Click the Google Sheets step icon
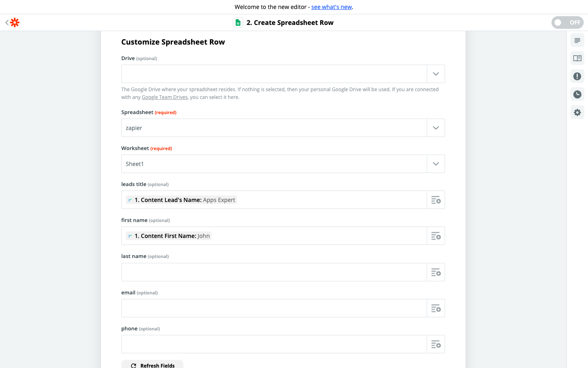 point(238,22)
